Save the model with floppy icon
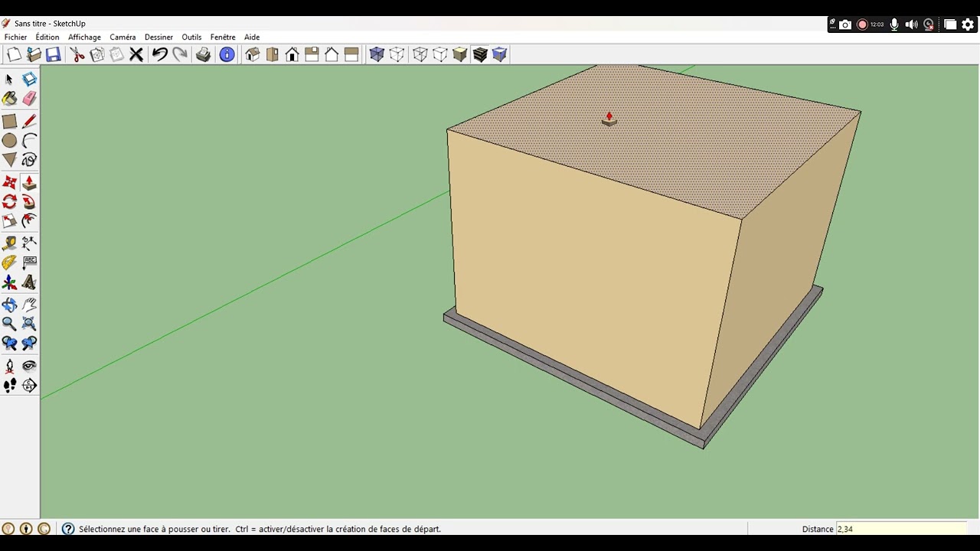This screenshot has height=551, width=980. pyautogui.click(x=54, y=54)
